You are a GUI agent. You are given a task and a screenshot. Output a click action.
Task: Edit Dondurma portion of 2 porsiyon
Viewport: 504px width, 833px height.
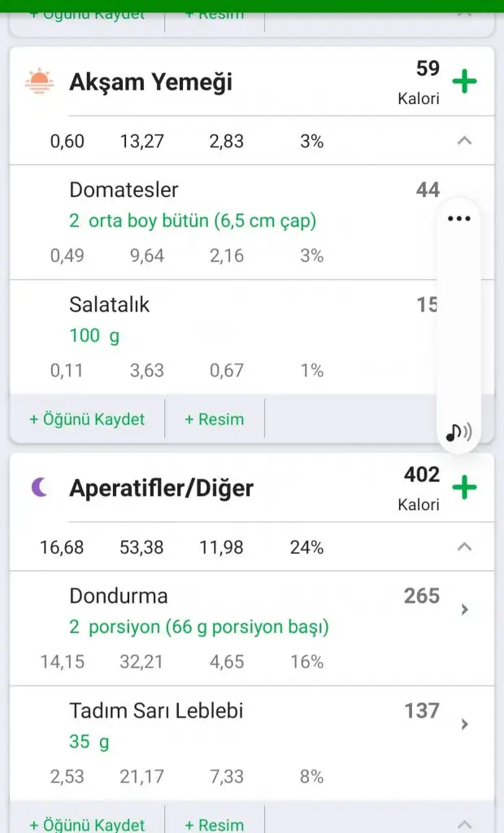point(199,628)
